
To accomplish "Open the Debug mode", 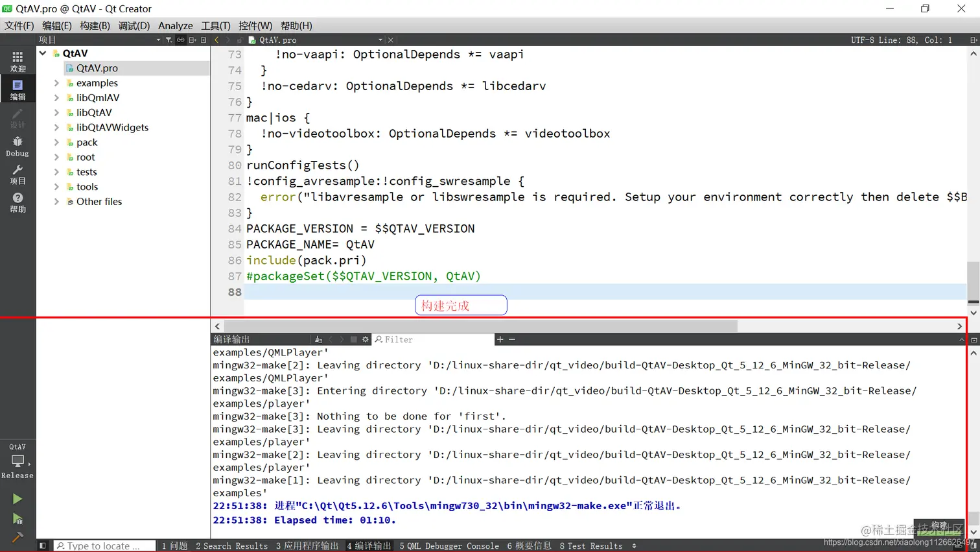I will pos(17,147).
